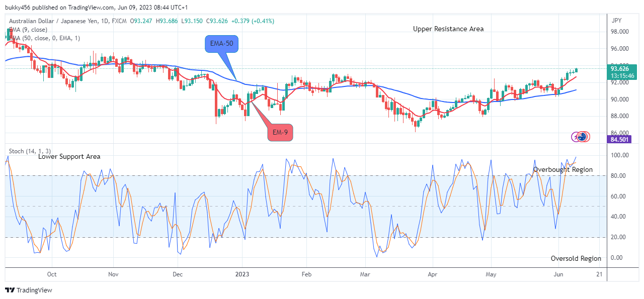Click the 2023 label on the time axis
The height and width of the screenshot is (299, 644).
tap(243, 274)
